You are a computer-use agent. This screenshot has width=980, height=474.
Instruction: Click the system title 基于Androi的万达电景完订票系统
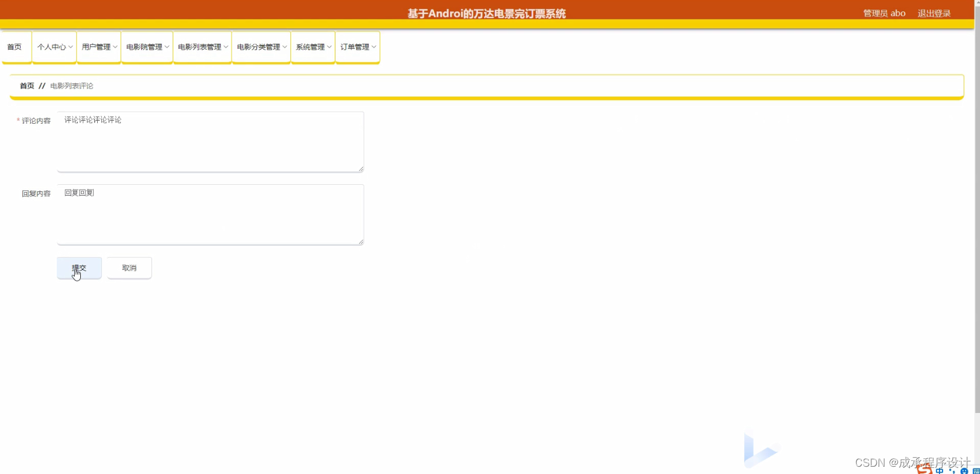(x=486, y=14)
